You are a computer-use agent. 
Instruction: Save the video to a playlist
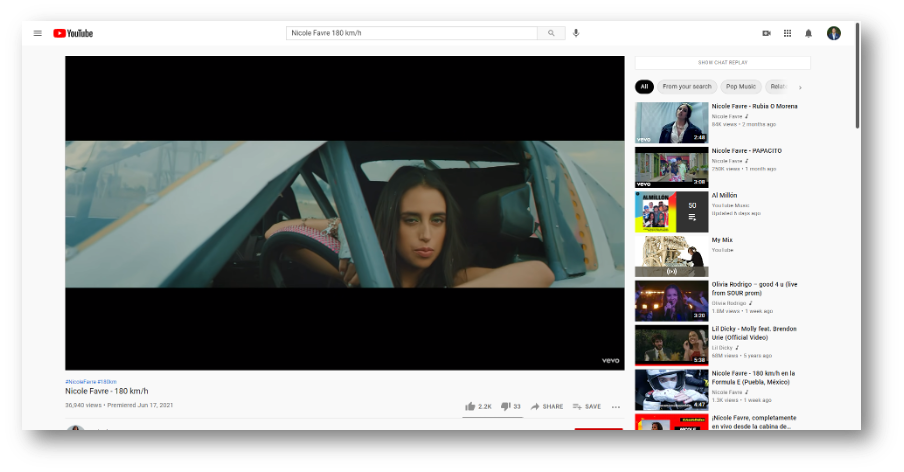[587, 406]
